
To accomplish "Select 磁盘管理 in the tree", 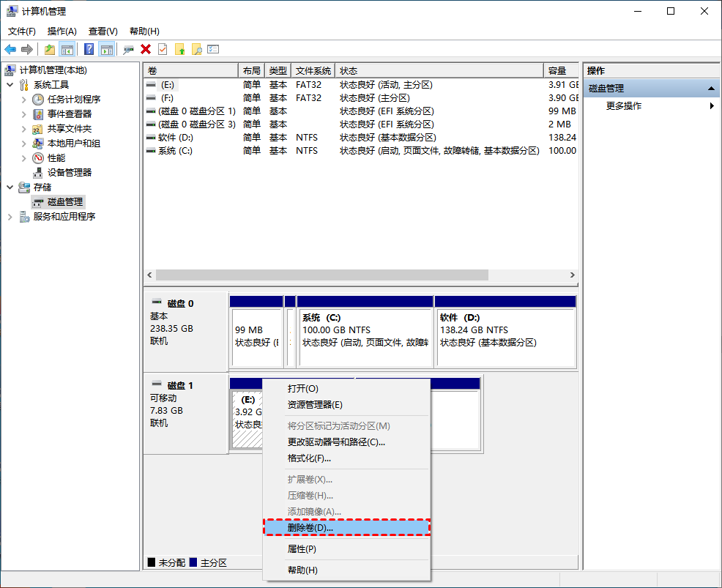I will point(65,202).
